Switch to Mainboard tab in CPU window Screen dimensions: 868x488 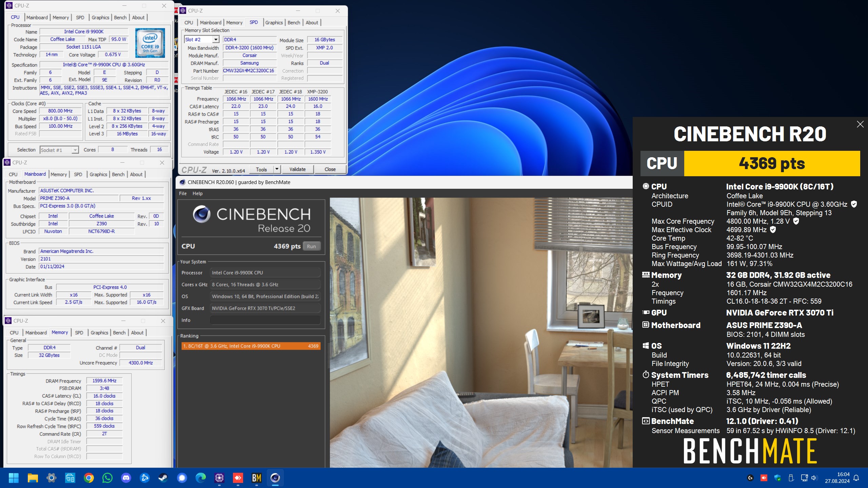pyautogui.click(x=37, y=18)
